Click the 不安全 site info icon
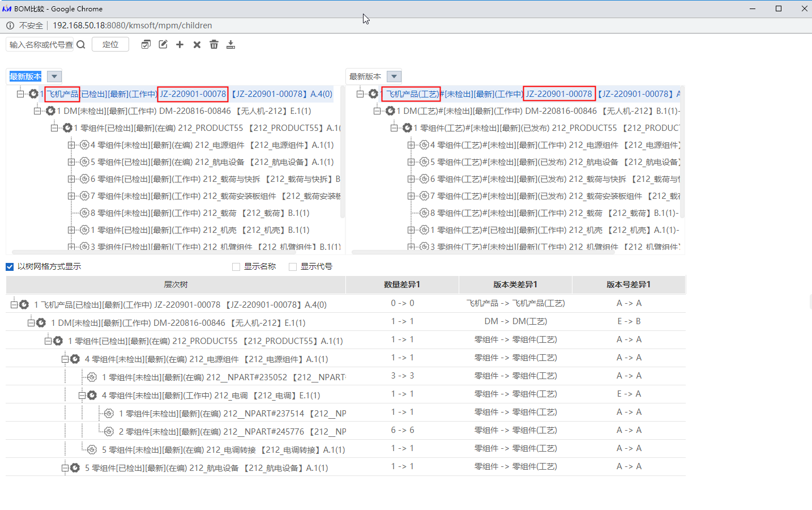Viewport: 812px width, 510px height. tap(10, 25)
